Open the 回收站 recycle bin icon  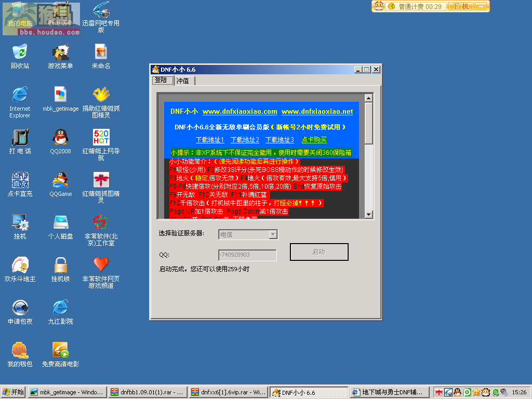click(x=20, y=56)
